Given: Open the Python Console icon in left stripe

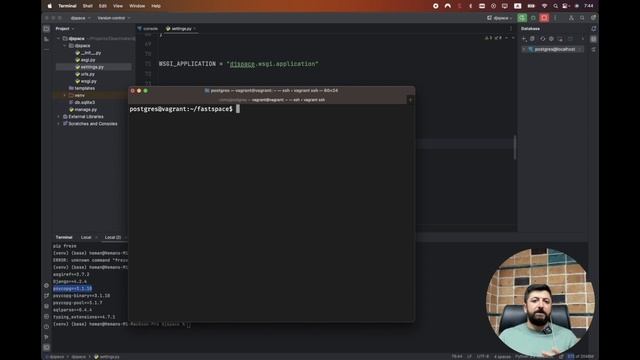Looking at the screenshot, I should [47, 316].
